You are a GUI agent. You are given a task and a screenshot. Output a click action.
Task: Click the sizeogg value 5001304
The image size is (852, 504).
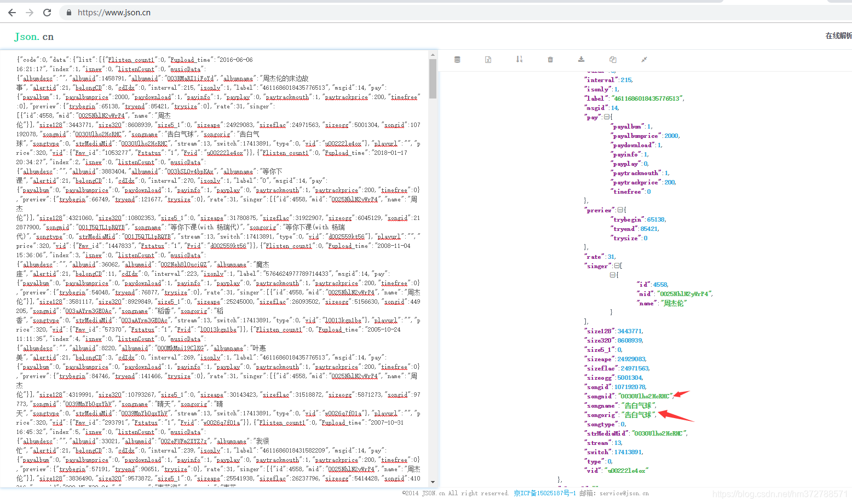coord(630,378)
